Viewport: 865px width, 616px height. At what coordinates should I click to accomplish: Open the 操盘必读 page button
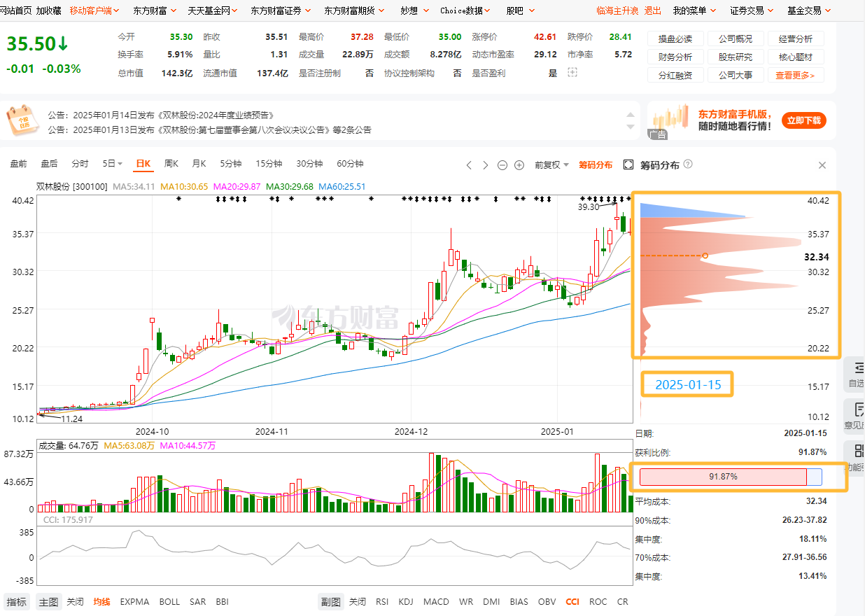pyautogui.click(x=675, y=38)
